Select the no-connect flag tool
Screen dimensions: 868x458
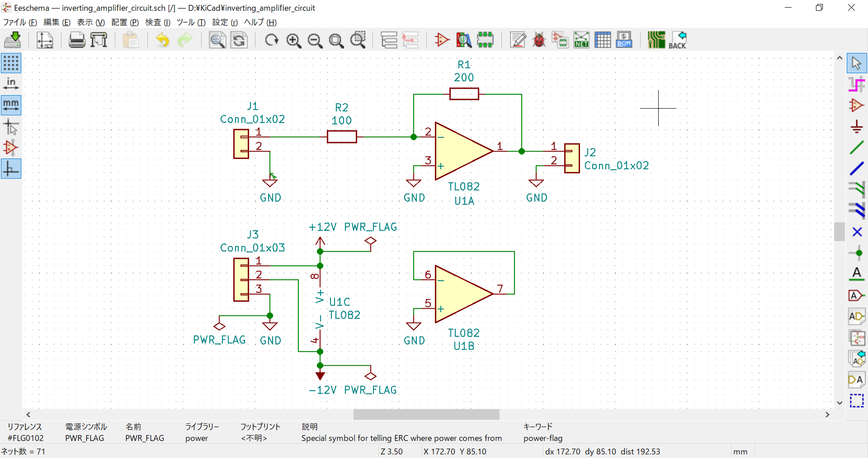click(856, 232)
